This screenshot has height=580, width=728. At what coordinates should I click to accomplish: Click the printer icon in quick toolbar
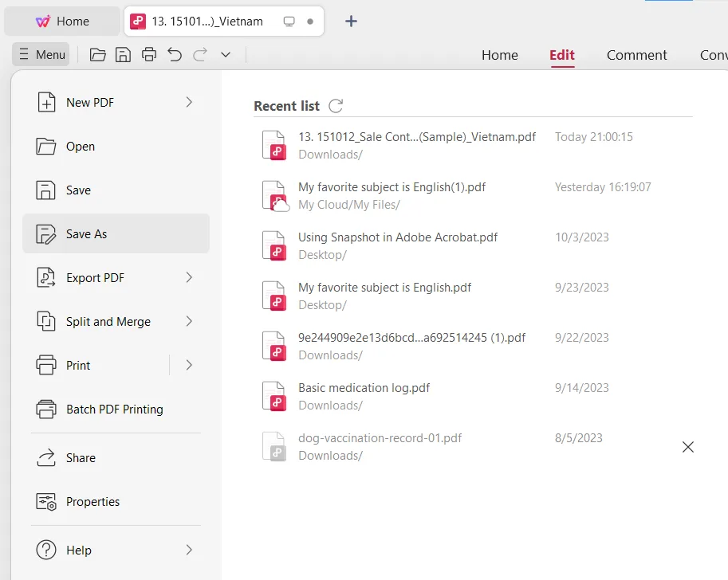pos(148,55)
